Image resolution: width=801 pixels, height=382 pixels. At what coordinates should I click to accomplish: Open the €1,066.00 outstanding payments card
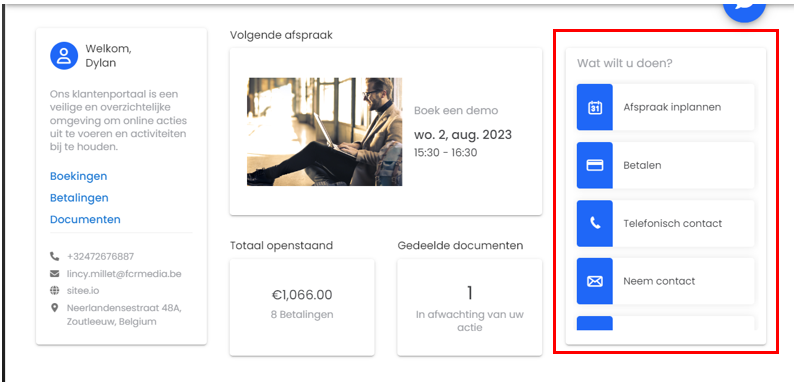(302, 307)
